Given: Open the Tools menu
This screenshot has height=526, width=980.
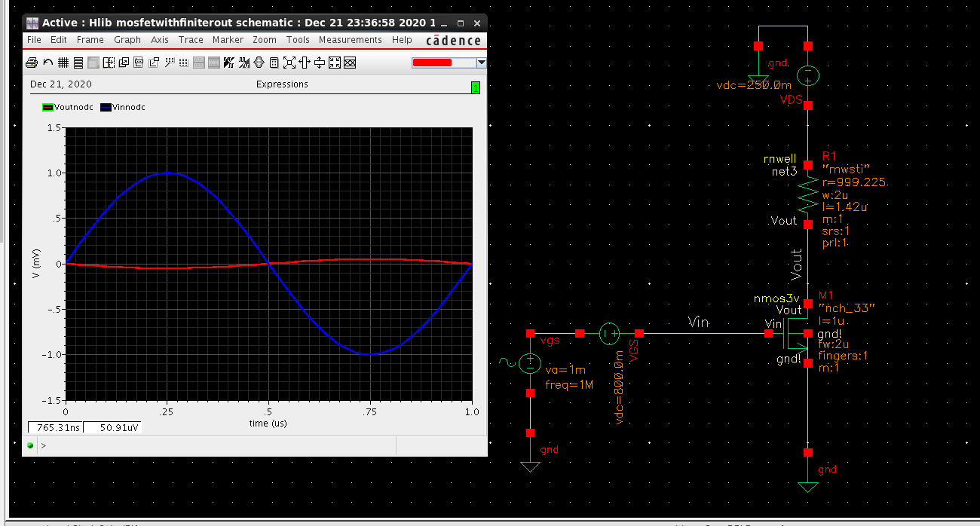Looking at the screenshot, I should [298, 40].
